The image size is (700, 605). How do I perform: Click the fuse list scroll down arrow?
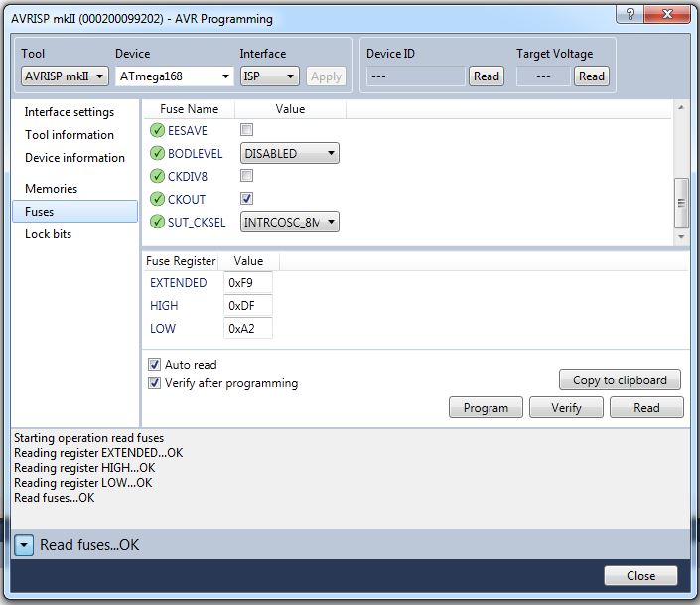[681, 236]
